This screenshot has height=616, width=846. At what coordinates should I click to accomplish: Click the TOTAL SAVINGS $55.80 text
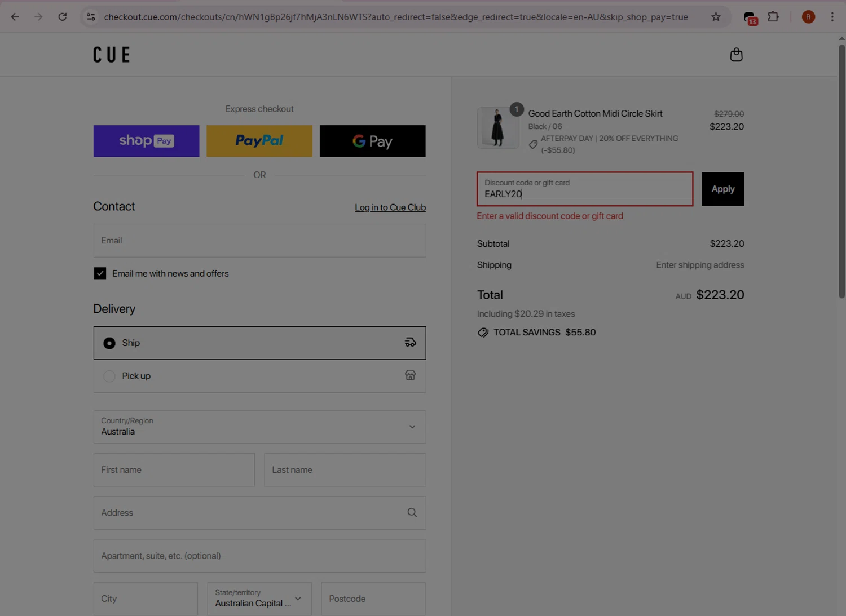(544, 333)
